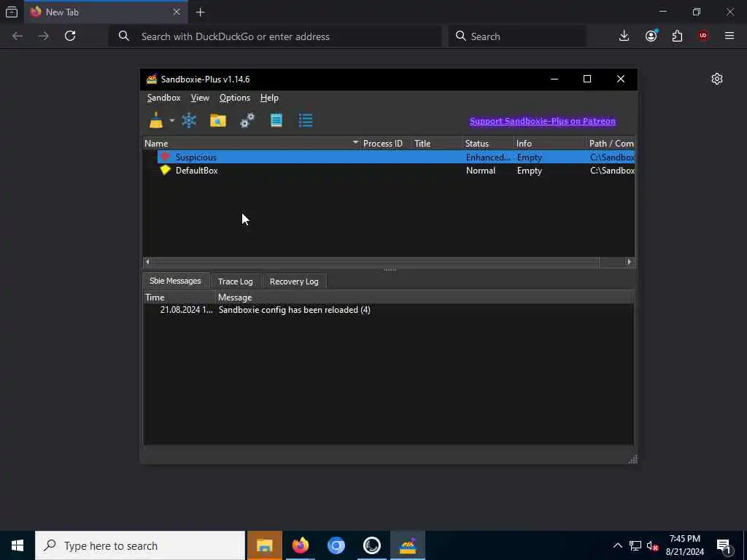Open the Firefox hamburger menu

pyautogui.click(x=729, y=36)
